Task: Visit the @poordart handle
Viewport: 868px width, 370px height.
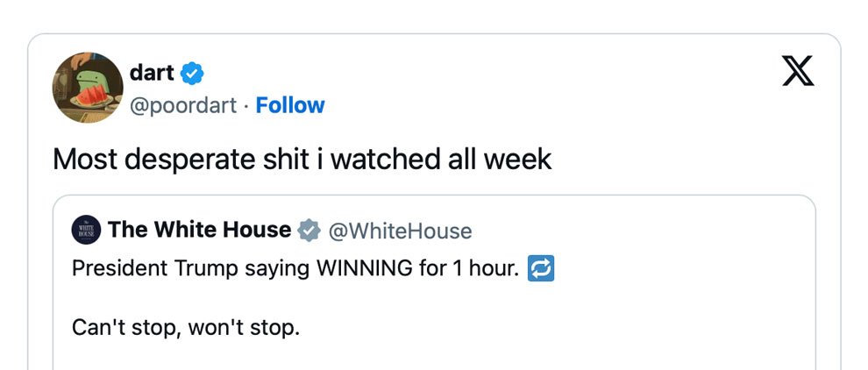Action: tap(183, 105)
